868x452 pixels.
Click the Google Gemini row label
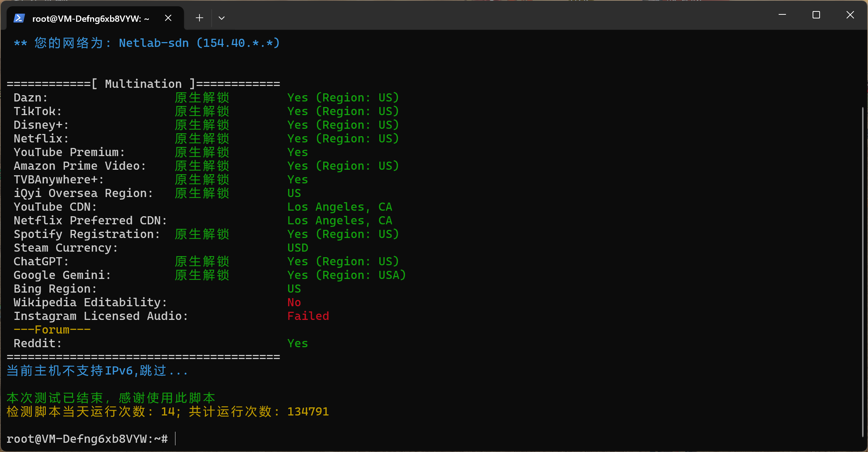click(62, 275)
